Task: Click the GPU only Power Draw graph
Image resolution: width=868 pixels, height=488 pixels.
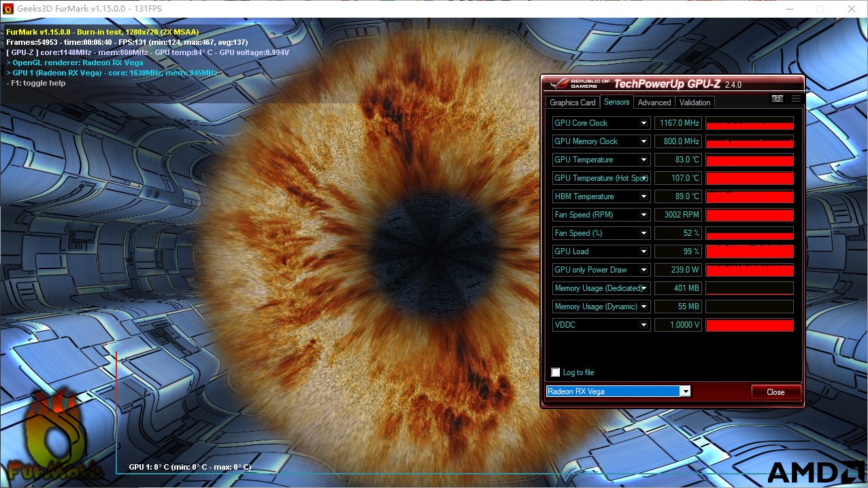Action: (x=750, y=270)
